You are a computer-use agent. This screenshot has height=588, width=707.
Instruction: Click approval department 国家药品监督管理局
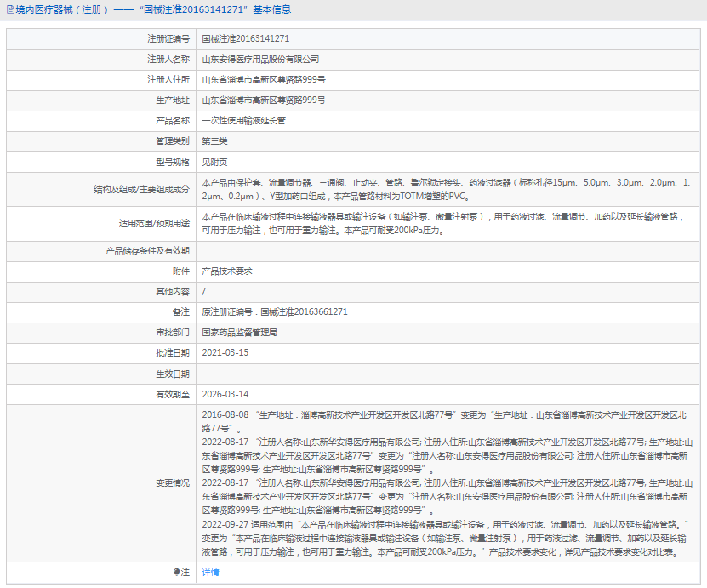coord(239,333)
